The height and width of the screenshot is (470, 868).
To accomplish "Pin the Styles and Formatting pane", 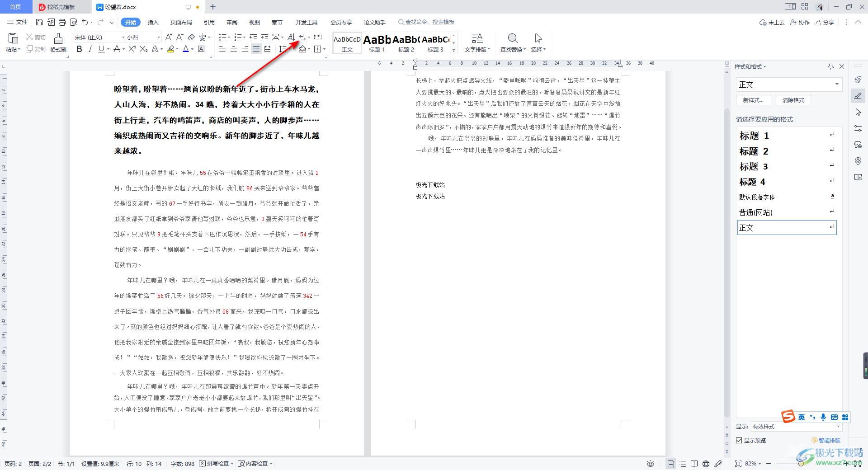I will tap(830, 66).
